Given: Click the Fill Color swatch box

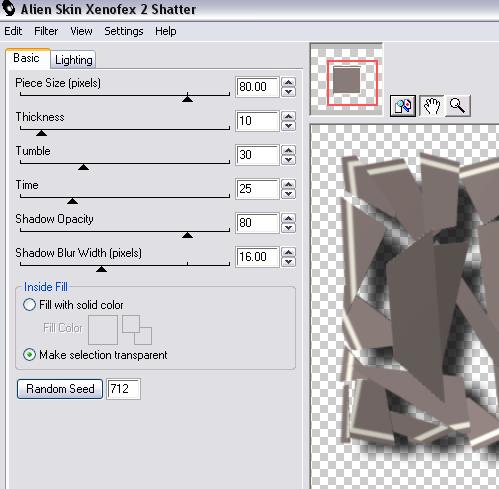Looking at the screenshot, I should pos(103,330).
